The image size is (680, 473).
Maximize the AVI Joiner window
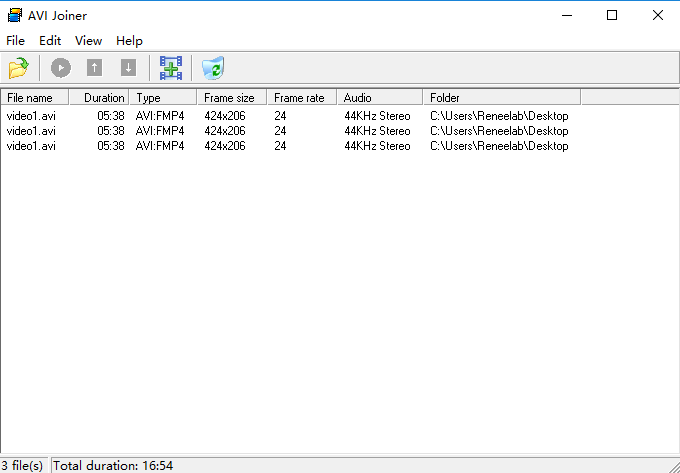[611, 15]
